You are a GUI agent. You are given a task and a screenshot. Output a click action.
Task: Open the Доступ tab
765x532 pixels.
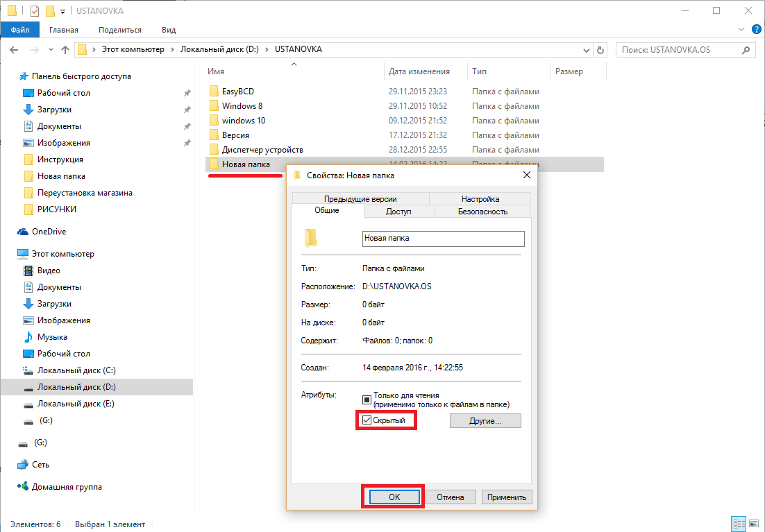pyautogui.click(x=398, y=212)
